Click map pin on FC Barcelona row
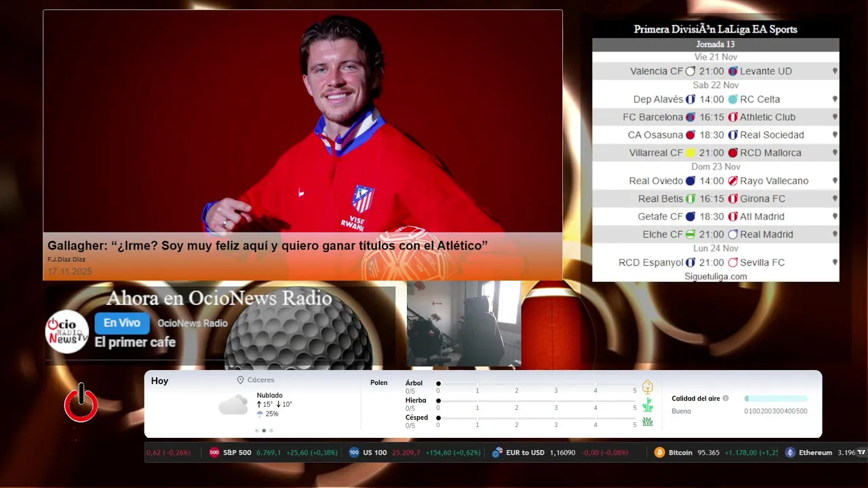The height and width of the screenshot is (488, 868). pyautogui.click(x=835, y=117)
